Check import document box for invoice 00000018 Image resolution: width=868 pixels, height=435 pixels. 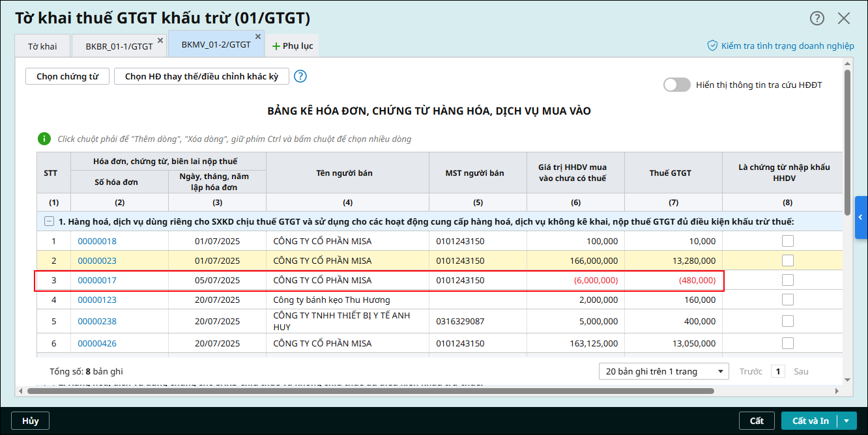pos(787,241)
